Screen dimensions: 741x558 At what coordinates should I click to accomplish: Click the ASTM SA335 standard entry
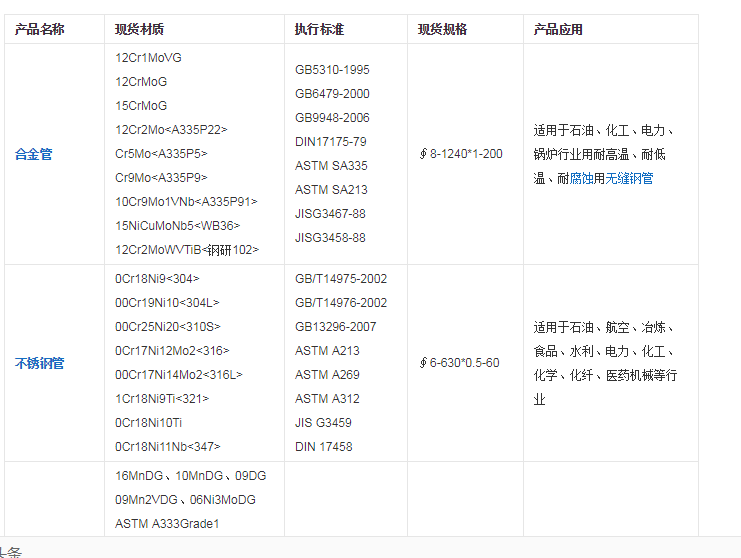[x=331, y=166]
